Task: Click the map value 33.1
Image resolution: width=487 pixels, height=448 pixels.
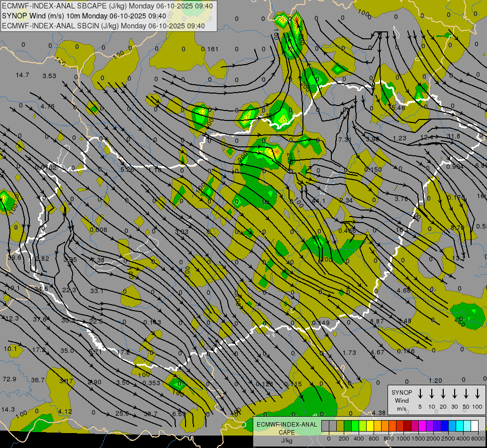Action: 97,291
